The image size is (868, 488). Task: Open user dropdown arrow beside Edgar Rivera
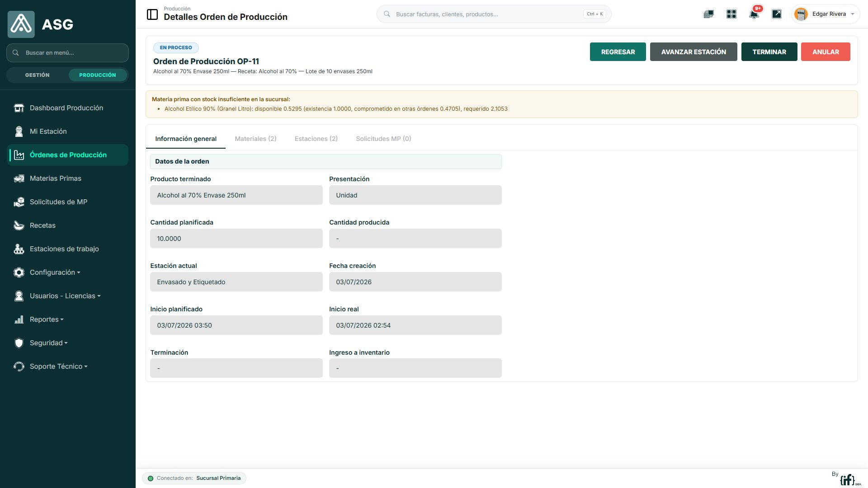pyautogui.click(x=853, y=14)
